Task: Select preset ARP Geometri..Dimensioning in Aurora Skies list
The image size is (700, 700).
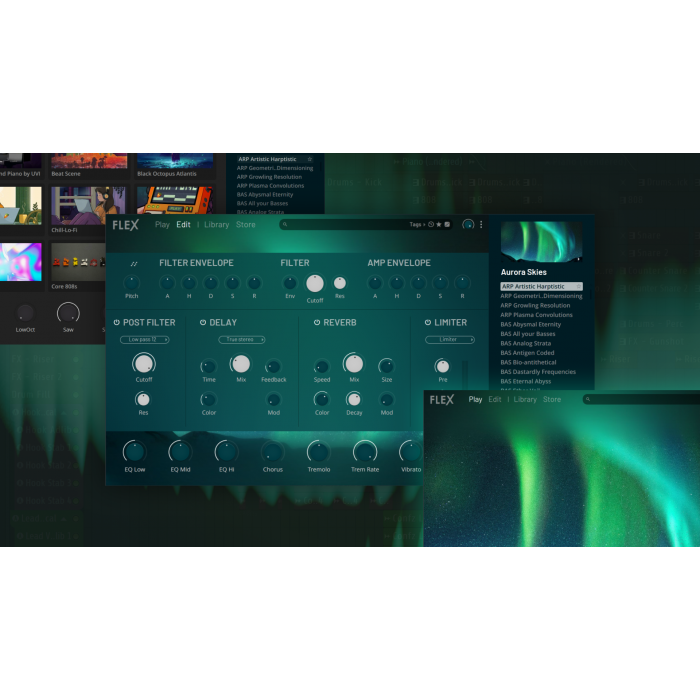Action: pos(541,296)
